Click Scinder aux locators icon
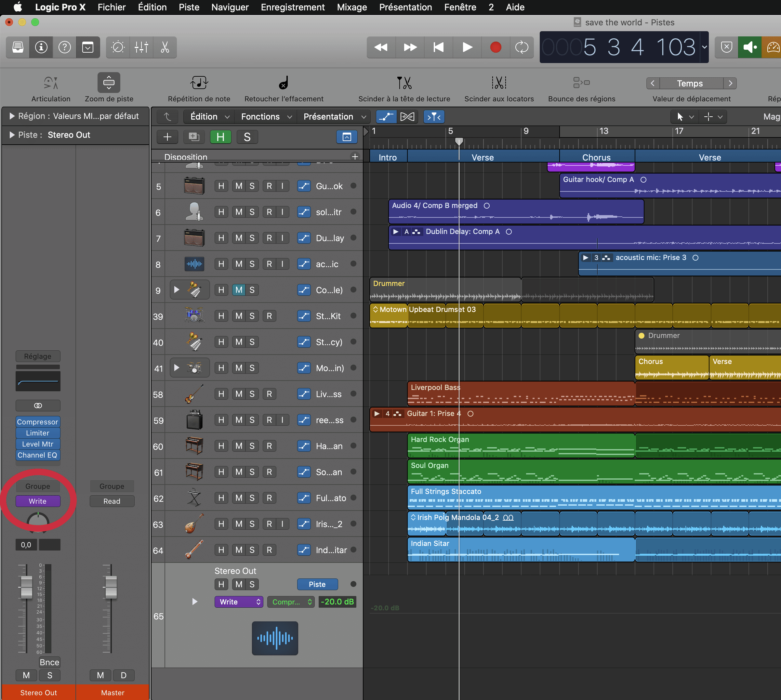This screenshot has height=700, width=781. click(499, 83)
